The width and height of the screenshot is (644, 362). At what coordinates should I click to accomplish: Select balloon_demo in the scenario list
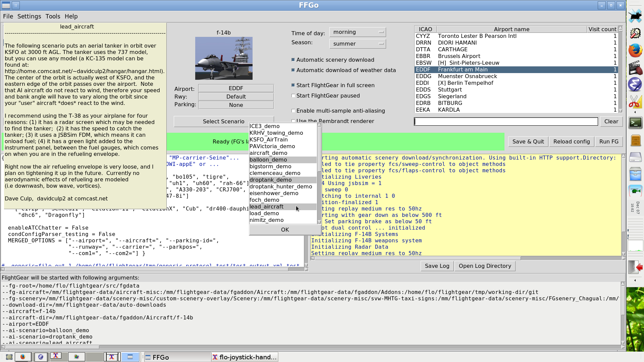(x=283, y=160)
